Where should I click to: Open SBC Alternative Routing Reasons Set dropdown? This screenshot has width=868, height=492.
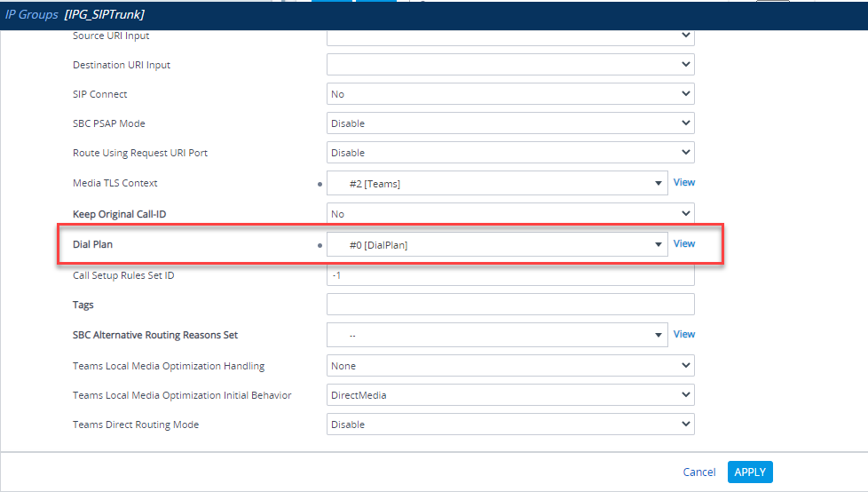[496, 335]
